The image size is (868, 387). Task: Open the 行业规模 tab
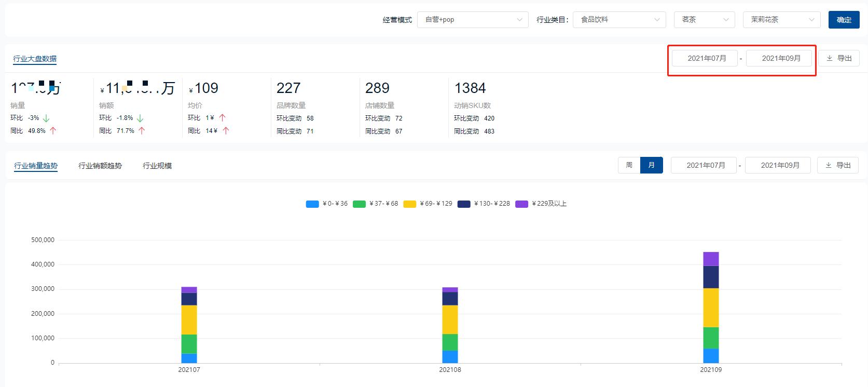[157, 166]
